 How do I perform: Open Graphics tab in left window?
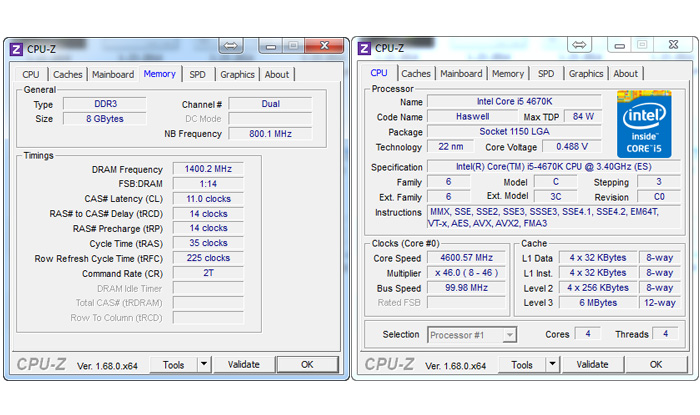click(238, 75)
